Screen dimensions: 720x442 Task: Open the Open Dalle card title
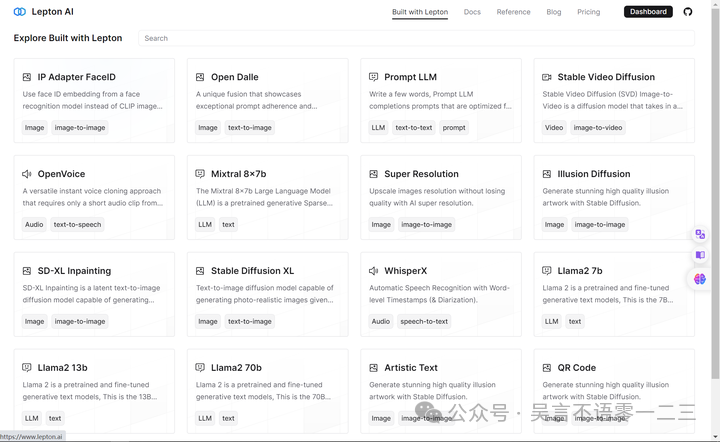pyautogui.click(x=235, y=77)
